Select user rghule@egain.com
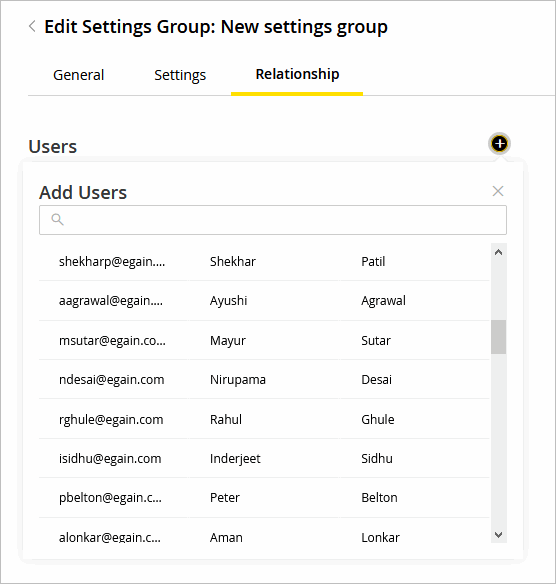 click(111, 419)
